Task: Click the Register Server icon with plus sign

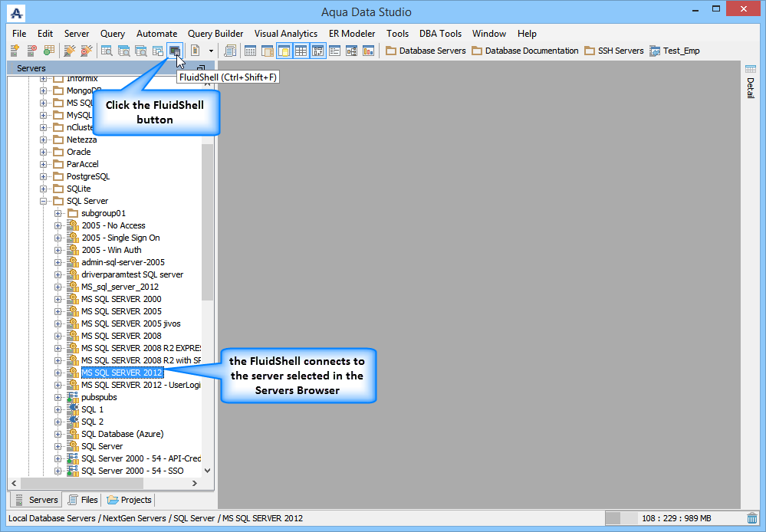Action: point(15,51)
